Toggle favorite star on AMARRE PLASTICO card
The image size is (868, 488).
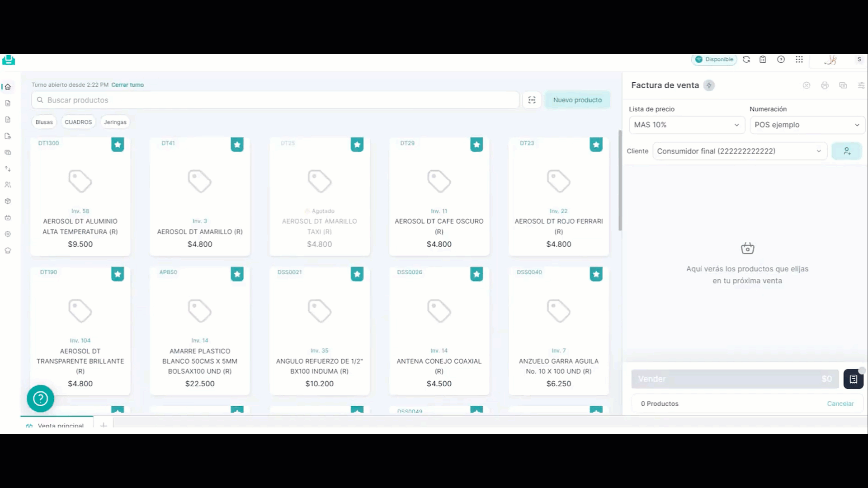click(237, 274)
